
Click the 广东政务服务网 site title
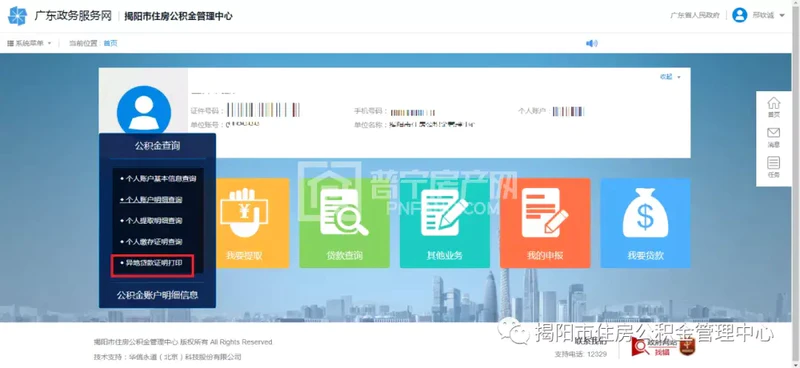point(73,16)
